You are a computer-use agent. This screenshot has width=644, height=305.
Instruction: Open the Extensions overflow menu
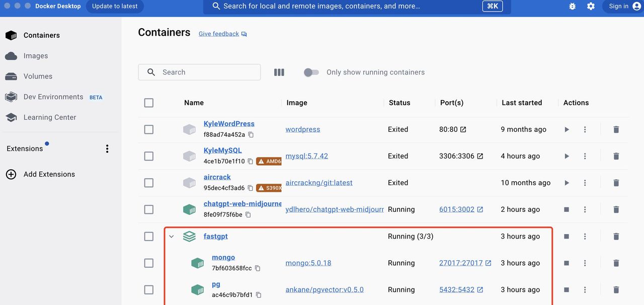pos(107,148)
